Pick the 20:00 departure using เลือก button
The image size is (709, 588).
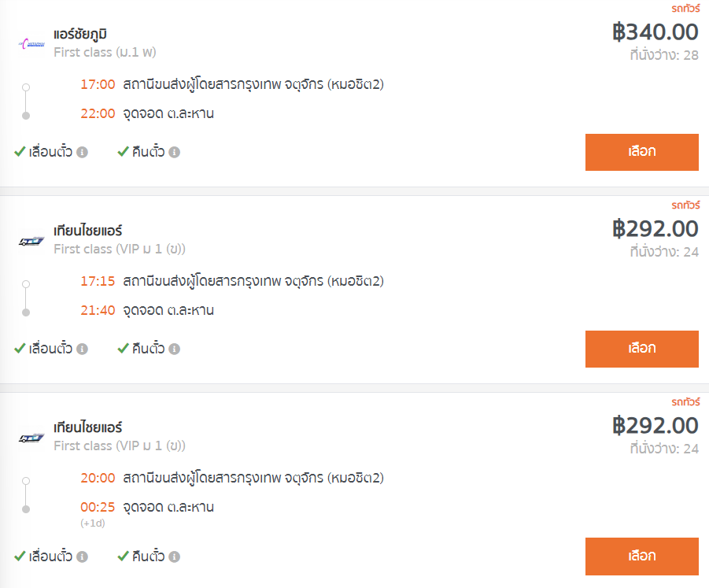pyautogui.click(x=641, y=557)
